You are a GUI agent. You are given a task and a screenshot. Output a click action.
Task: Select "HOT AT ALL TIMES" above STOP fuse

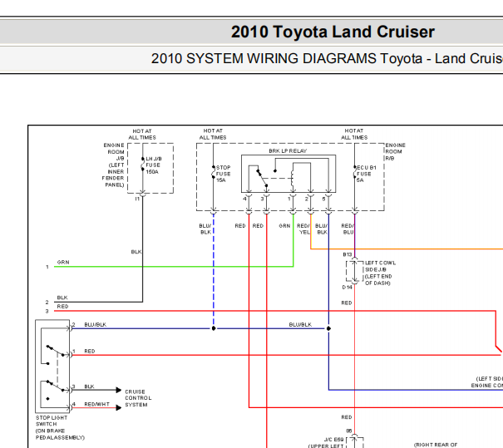click(x=213, y=134)
